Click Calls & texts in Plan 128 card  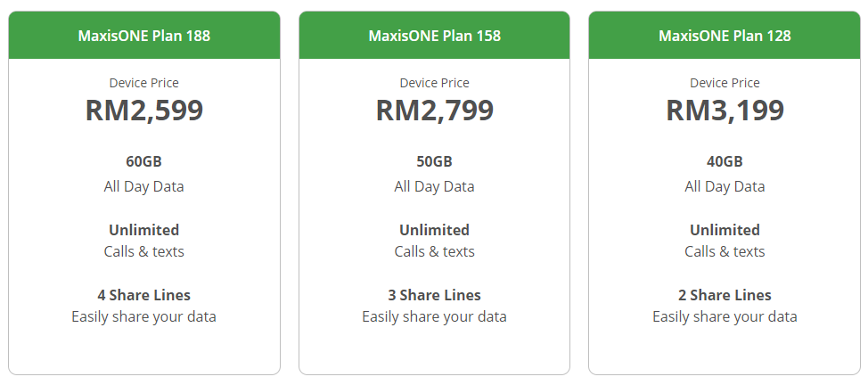coord(725,251)
